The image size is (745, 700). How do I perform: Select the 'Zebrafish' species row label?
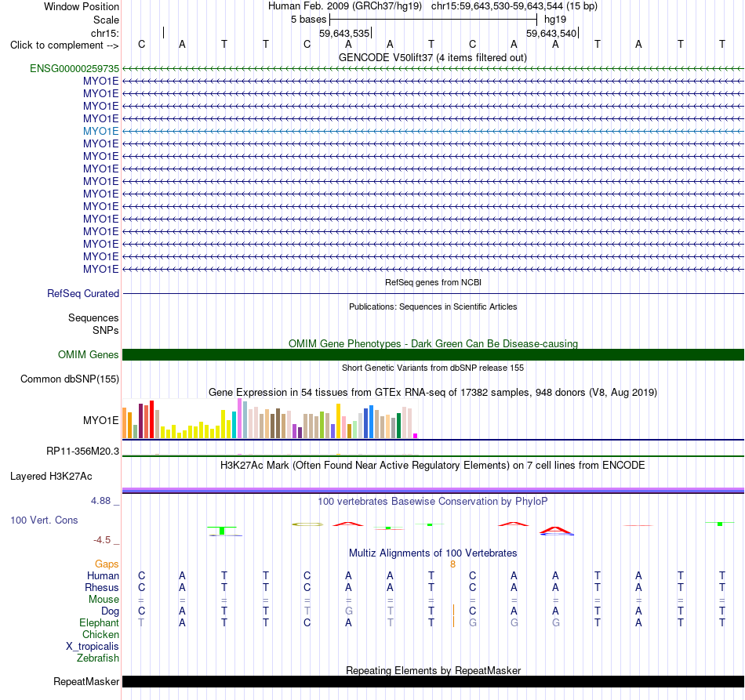tap(98, 658)
